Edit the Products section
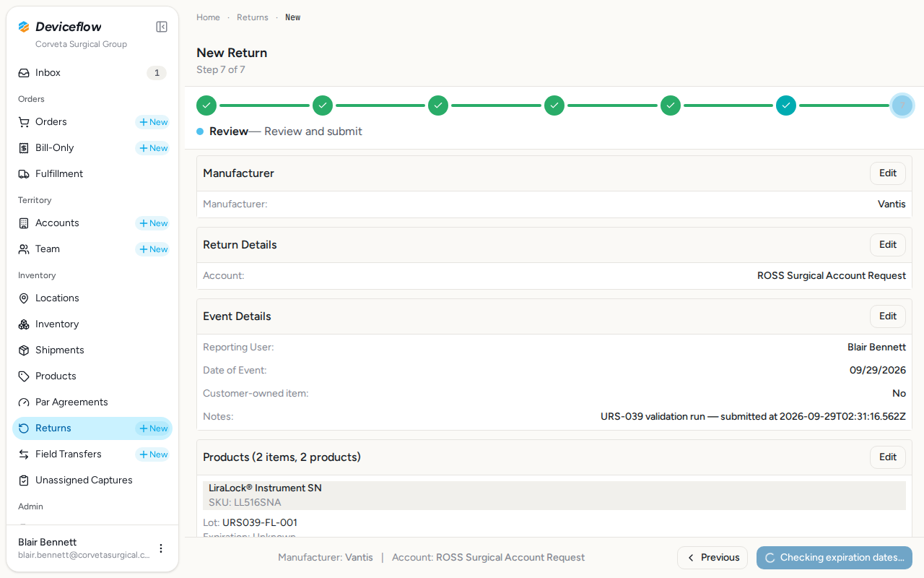This screenshot has height=578, width=924. (x=887, y=457)
